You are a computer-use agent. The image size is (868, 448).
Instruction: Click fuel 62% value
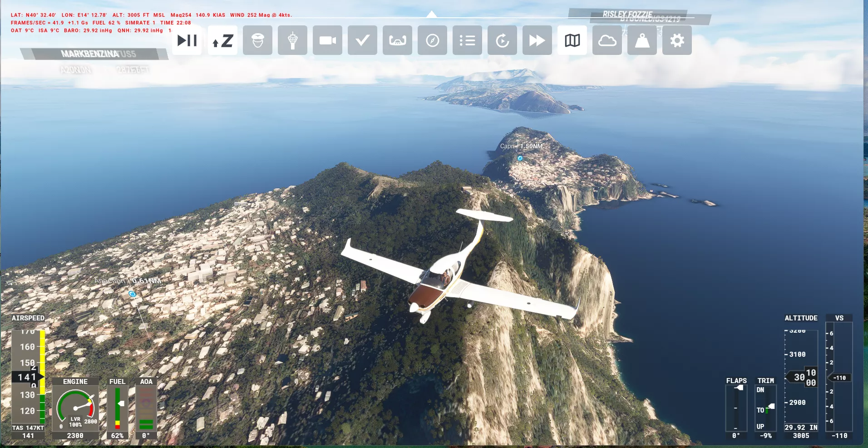coord(117,436)
